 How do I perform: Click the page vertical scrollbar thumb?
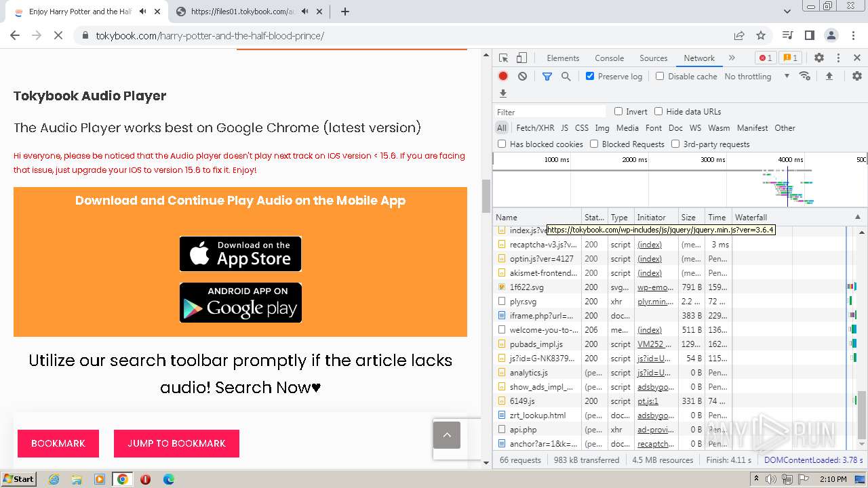coord(486,197)
